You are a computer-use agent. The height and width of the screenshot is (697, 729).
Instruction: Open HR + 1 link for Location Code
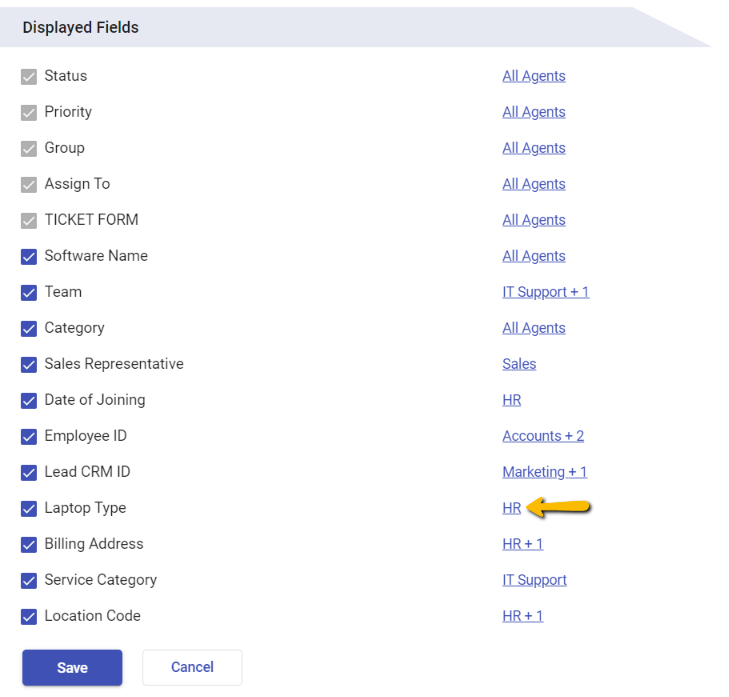coord(523,616)
